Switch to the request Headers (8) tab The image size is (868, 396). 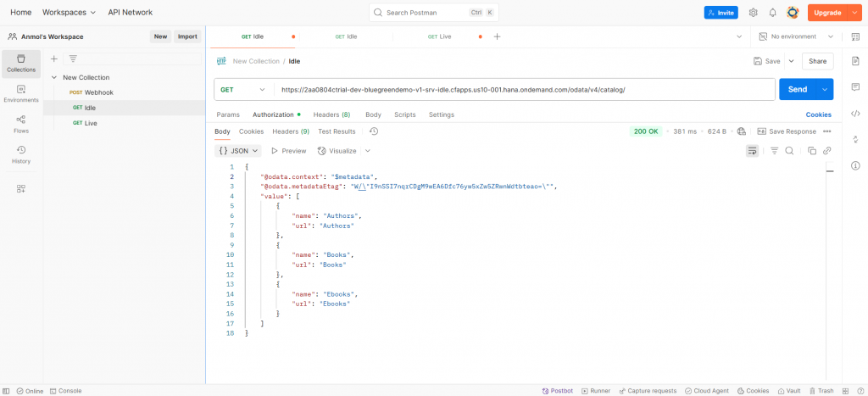coord(331,114)
